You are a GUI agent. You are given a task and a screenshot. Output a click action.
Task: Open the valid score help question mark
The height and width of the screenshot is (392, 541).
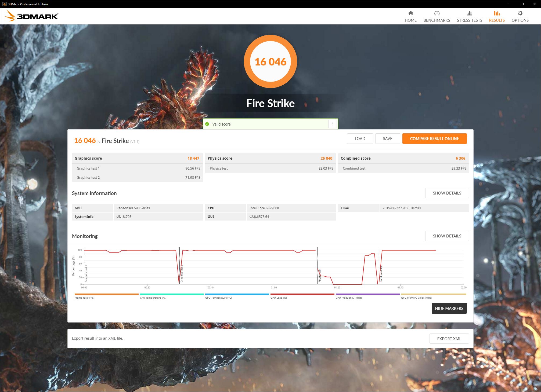coord(333,124)
